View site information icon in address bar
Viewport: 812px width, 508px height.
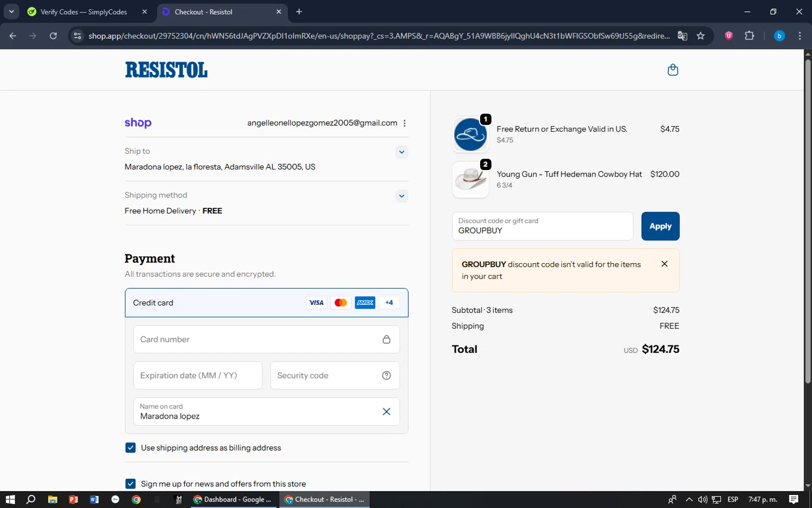tap(77, 36)
